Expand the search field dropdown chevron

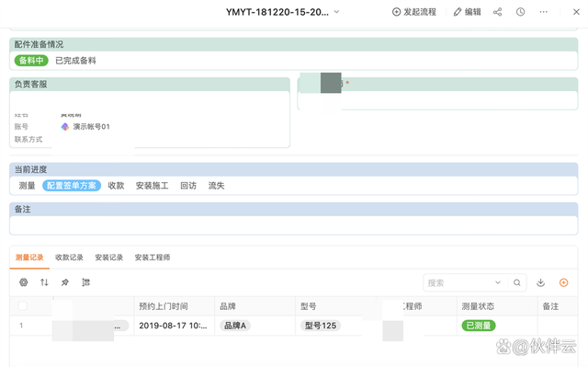[x=498, y=282]
